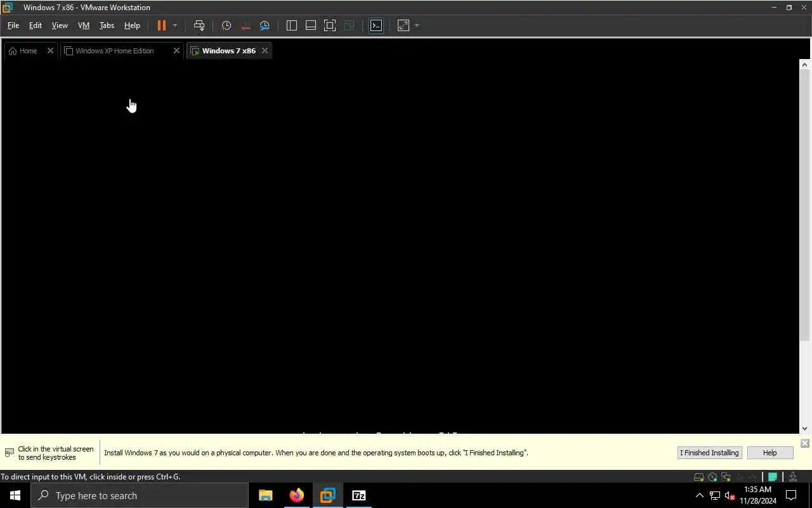The image size is (812, 508).
Task: Send Ctrl+Alt+Del to the virtual machine
Action: [199, 25]
